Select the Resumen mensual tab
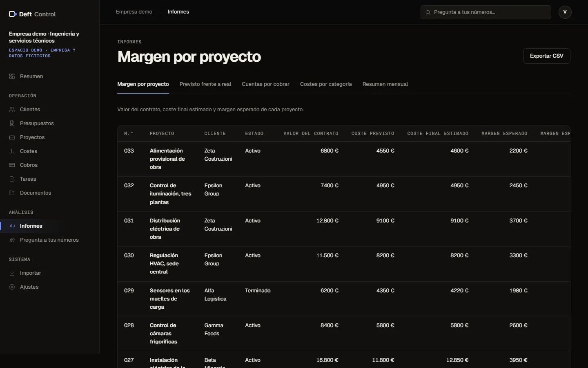Viewport: 588px width, 368px height. pyautogui.click(x=385, y=84)
